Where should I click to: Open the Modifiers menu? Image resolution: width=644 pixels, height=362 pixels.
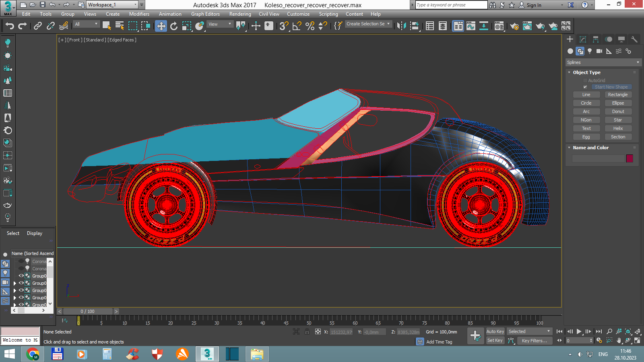139,14
